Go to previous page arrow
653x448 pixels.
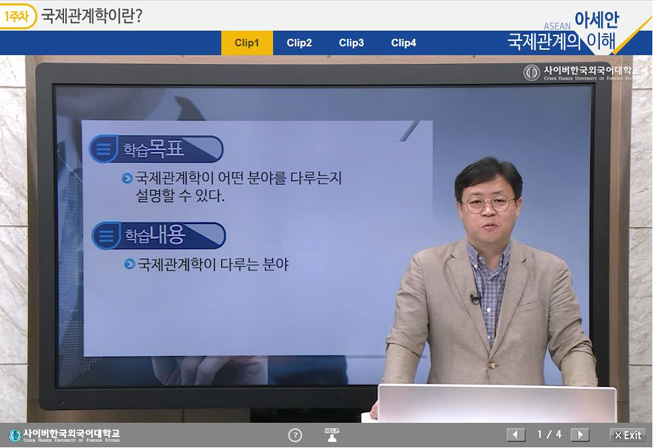click(516, 435)
